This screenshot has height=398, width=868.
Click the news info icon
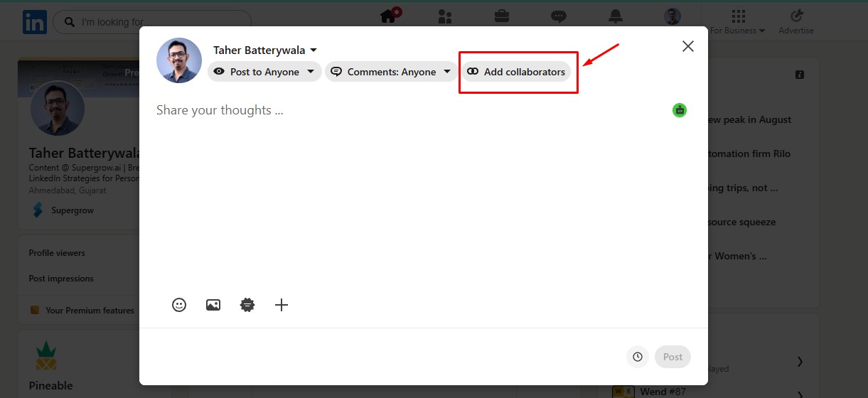point(800,75)
